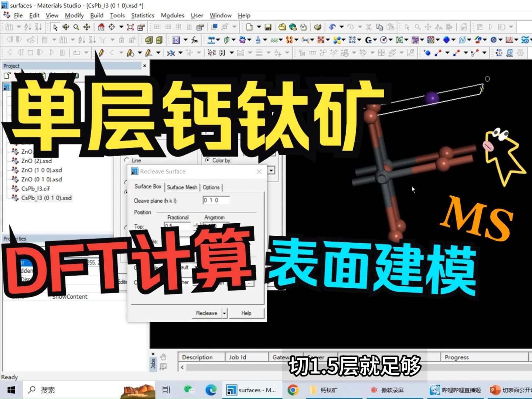
Task: Select the 3D Viewer selection arrow tool
Action: click(55, 27)
